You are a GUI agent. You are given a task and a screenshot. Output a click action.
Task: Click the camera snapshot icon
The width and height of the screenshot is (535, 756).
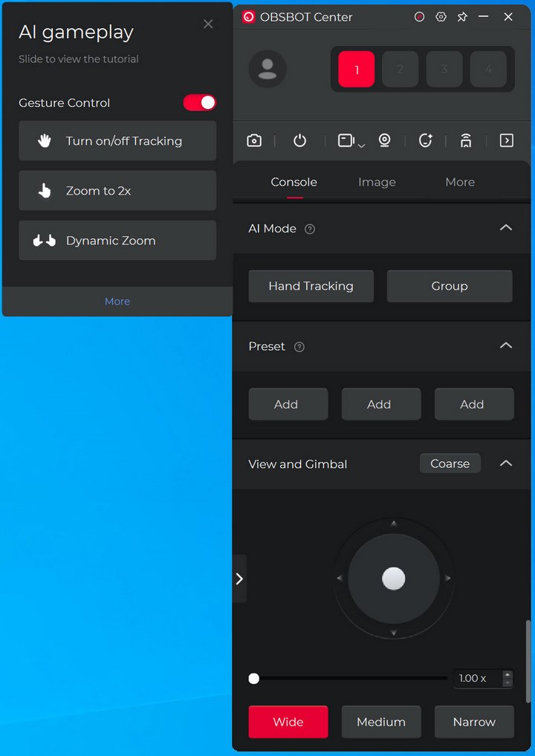pyautogui.click(x=254, y=140)
